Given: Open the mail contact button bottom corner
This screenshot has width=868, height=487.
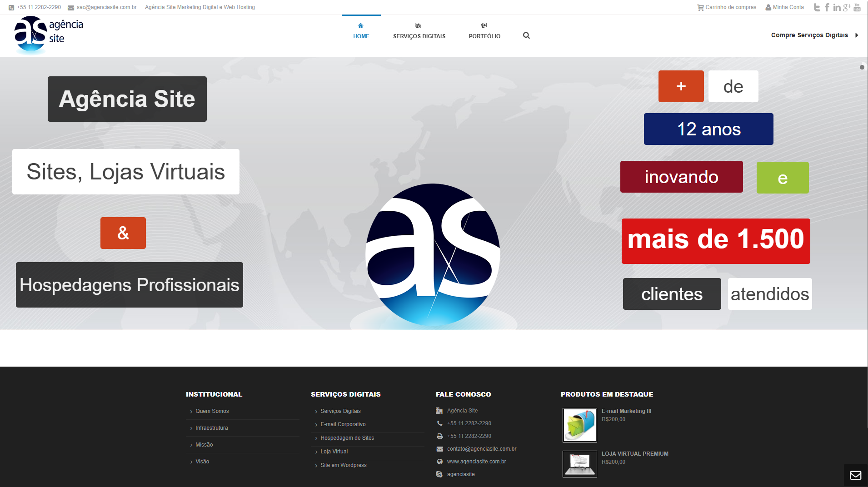Looking at the screenshot, I should pos(856,475).
